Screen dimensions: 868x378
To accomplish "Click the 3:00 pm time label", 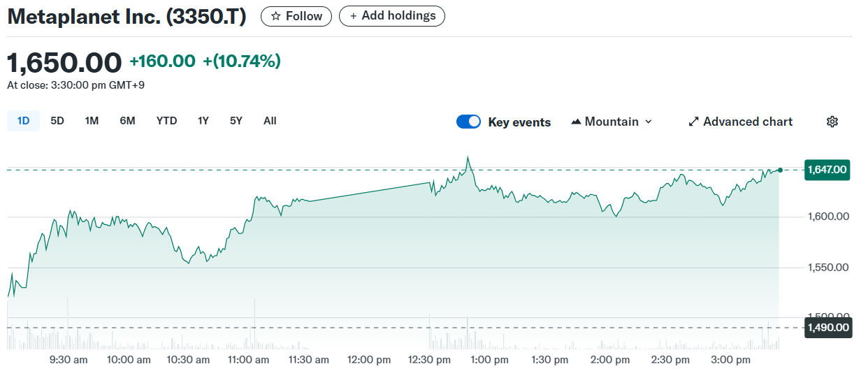I will [731, 360].
